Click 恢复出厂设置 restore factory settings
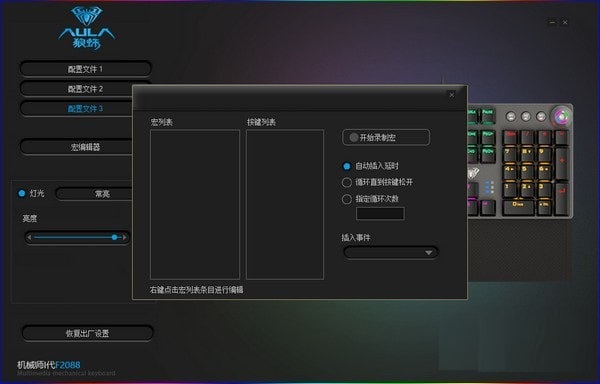The height and width of the screenshot is (384, 600). click(x=88, y=333)
